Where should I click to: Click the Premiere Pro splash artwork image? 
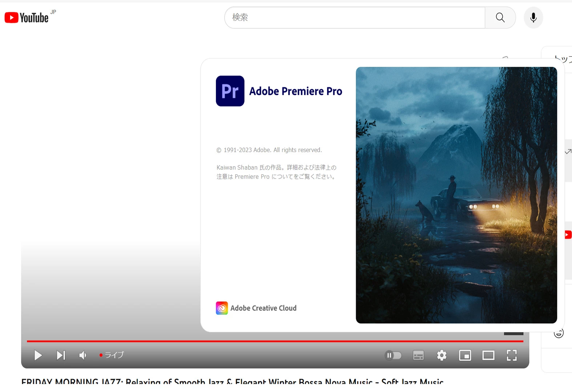coord(456,195)
